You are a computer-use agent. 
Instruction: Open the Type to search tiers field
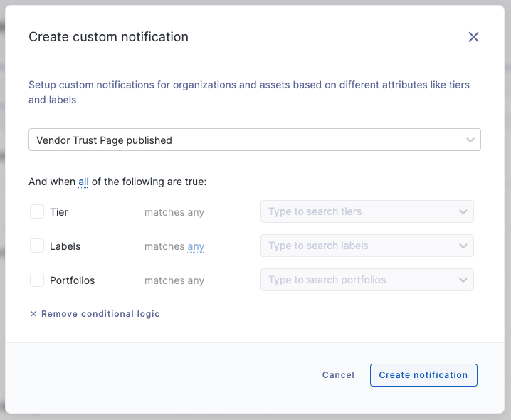click(367, 211)
